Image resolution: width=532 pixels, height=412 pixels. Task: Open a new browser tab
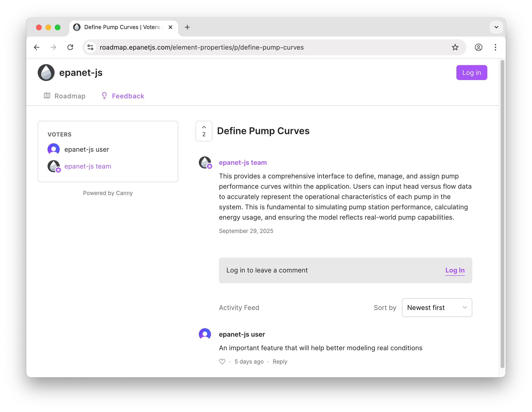[x=187, y=27]
